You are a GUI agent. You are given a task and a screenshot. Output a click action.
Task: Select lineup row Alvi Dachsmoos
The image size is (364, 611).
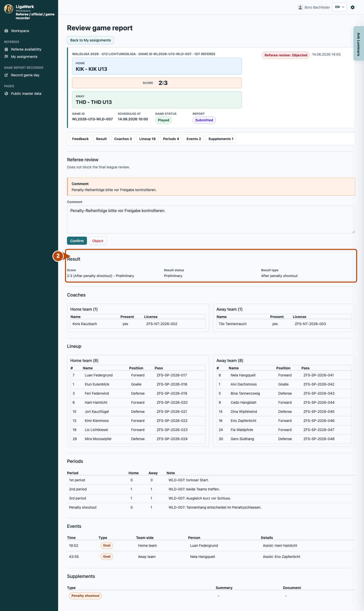pos(284,384)
